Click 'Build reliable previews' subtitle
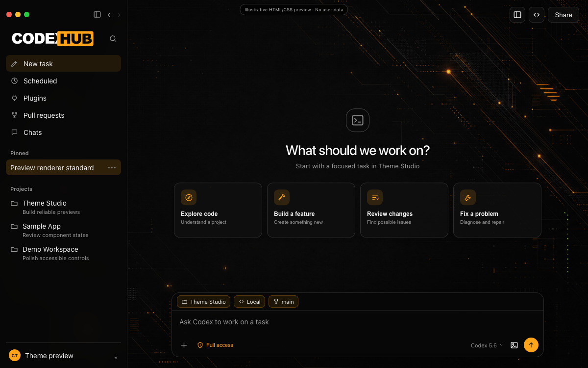 (51, 212)
